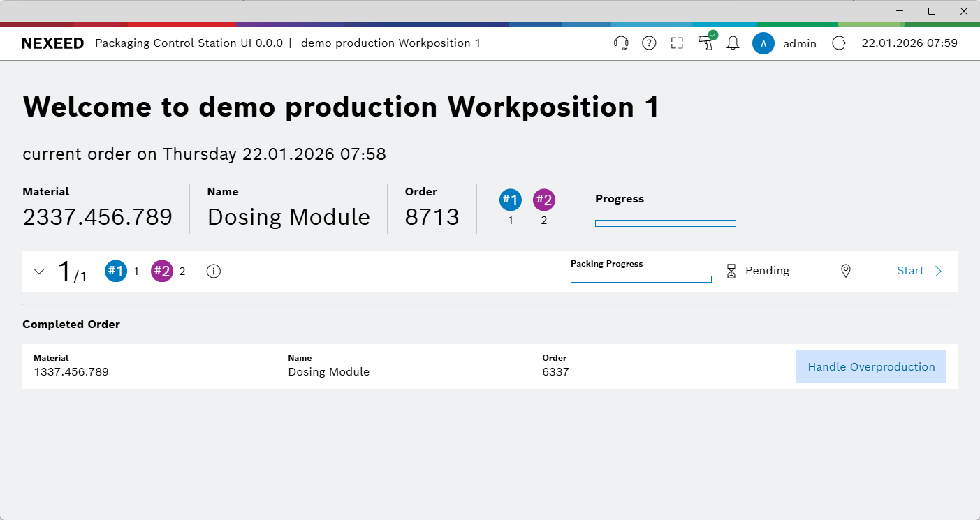Click the Start link for the pending order

pos(910,271)
